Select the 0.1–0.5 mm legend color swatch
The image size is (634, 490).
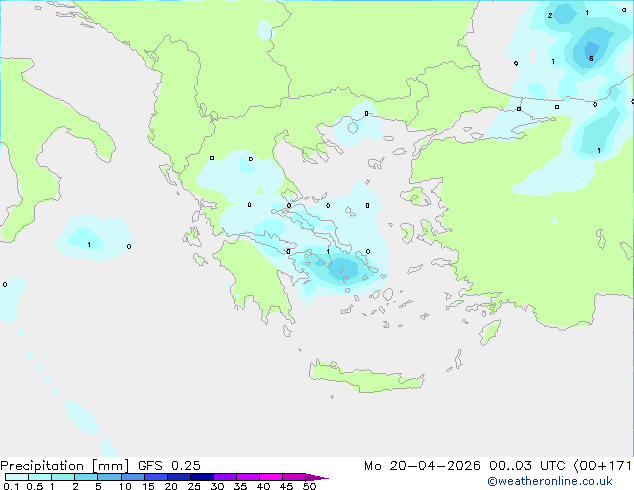pyautogui.click(x=17, y=477)
